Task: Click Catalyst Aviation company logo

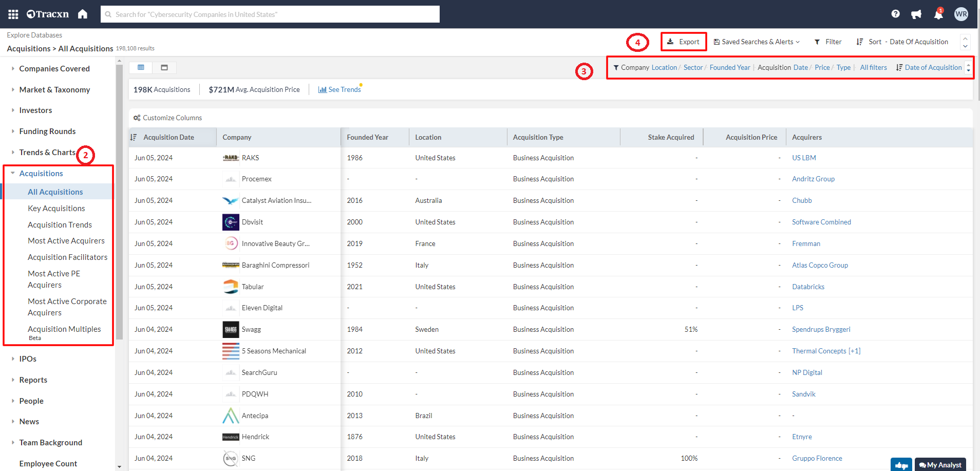Action: pos(231,200)
